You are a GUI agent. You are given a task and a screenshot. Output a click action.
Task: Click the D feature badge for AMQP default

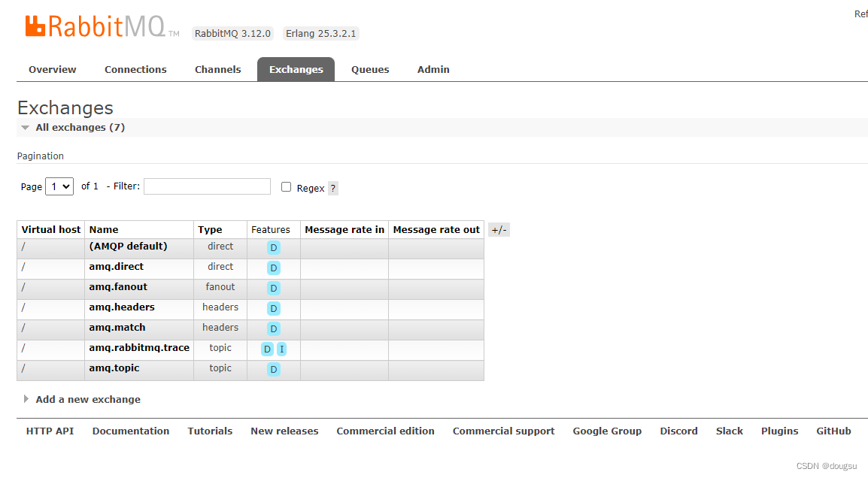[x=274, y=248]
